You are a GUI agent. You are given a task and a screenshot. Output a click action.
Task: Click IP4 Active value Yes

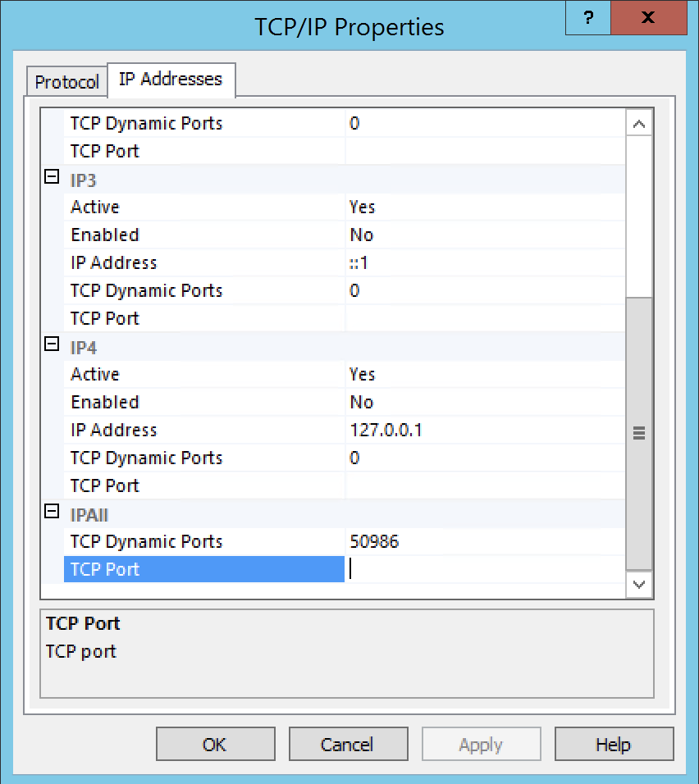(x=484, y=374)
